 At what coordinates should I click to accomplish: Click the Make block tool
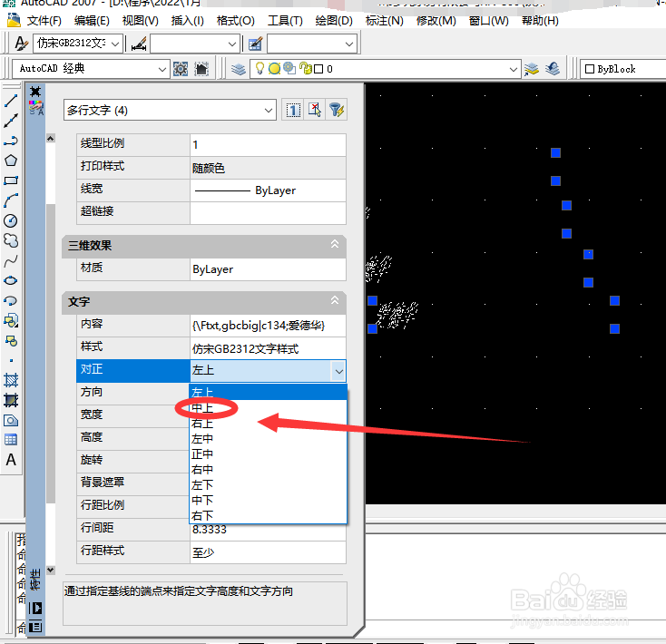pyautogui.click(x=11, y=340)
